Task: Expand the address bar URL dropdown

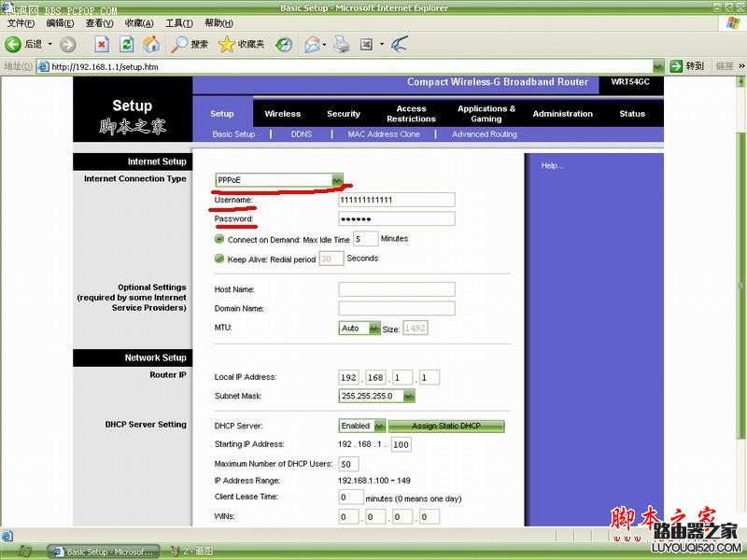Action: click(658, 66)
